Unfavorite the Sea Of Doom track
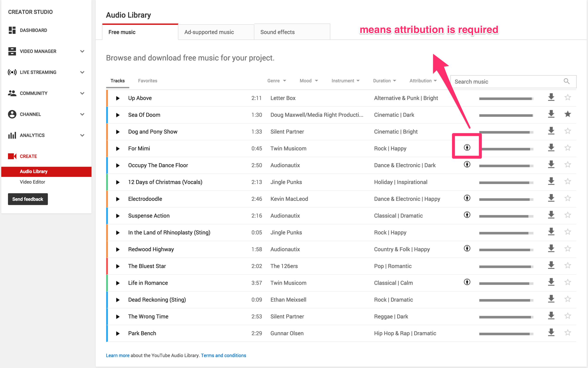 [568, 114]
